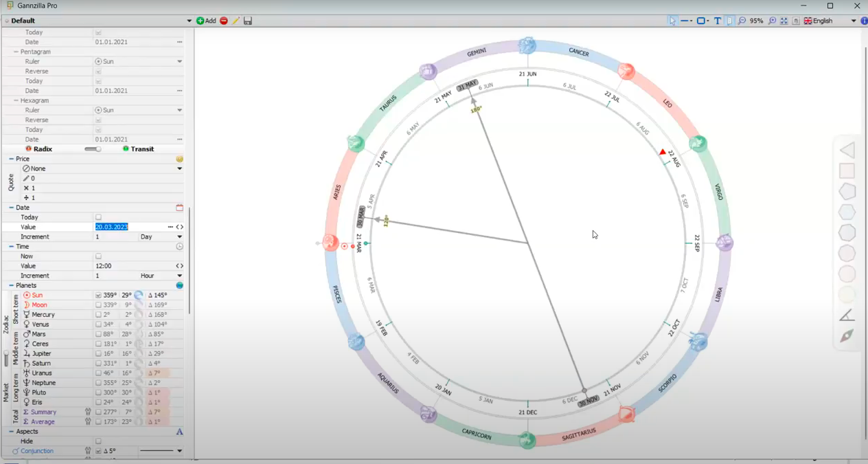Viewport: 868px width, 464px height.
Task: Click the green Add button
Action: [206, 21]
